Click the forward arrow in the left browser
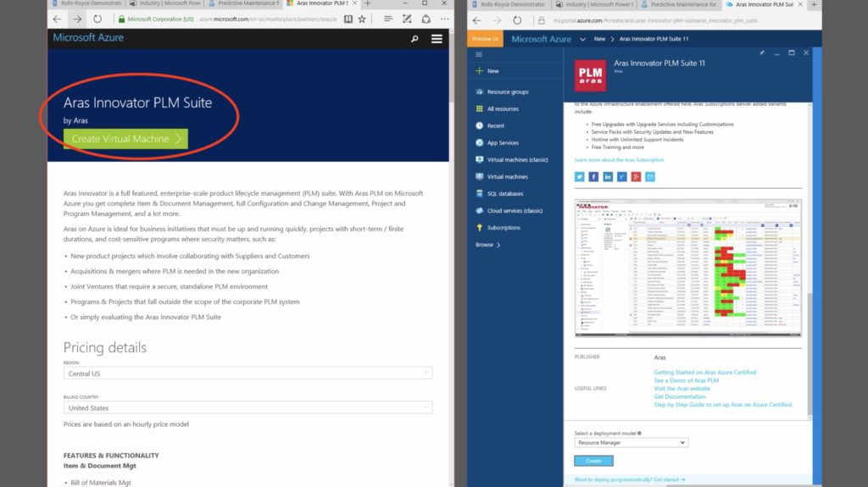Image resolution: width=868 pixels, height=487 pixels. (77, 19)
